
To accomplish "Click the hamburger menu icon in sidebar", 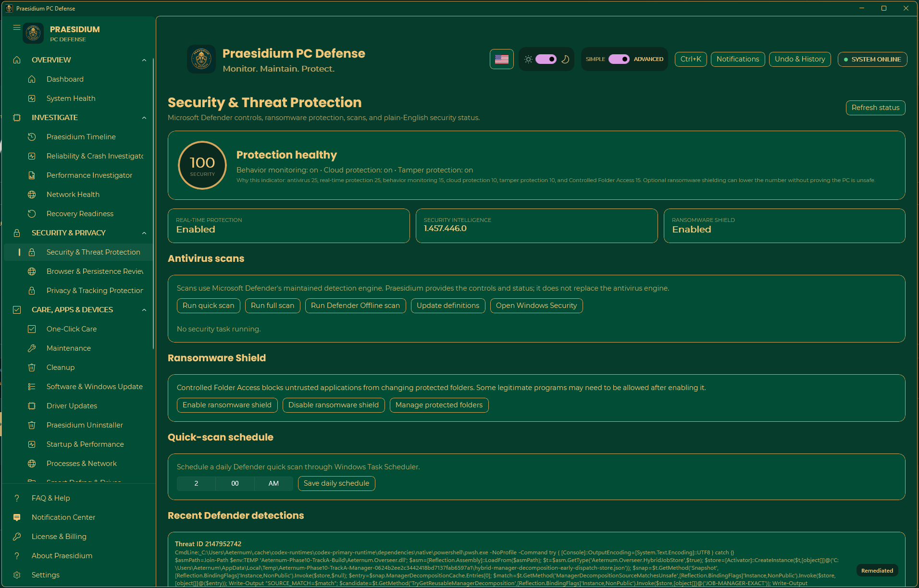I will pos(17,27).
